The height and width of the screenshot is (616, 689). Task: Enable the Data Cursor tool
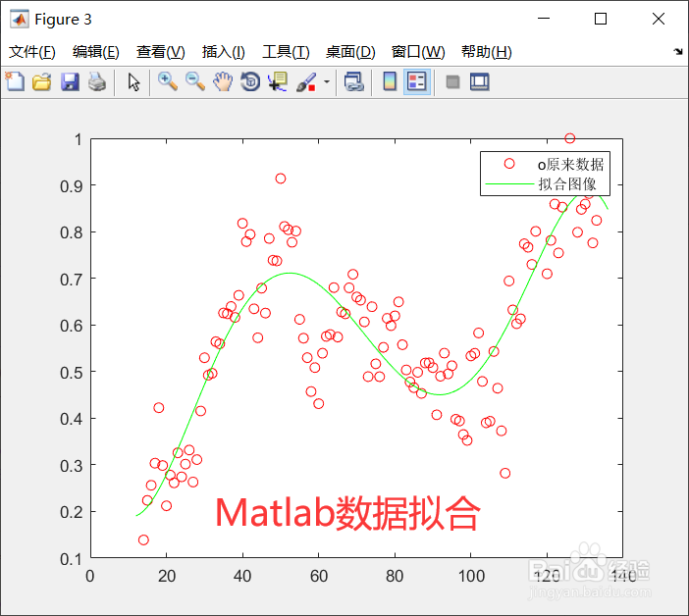[x=278, y=81]
